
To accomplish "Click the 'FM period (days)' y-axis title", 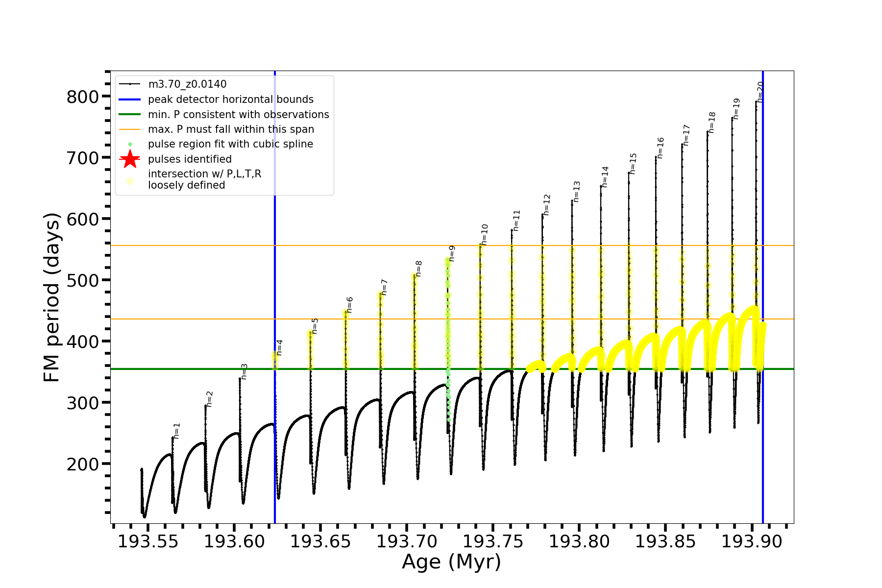I will tap(51, 297).
